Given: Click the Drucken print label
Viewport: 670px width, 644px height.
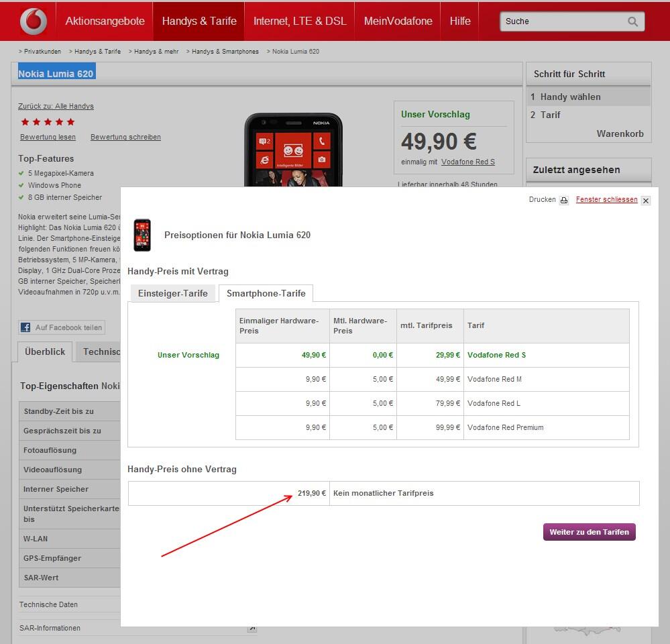Looking at the screenshot, I should 543,199.
